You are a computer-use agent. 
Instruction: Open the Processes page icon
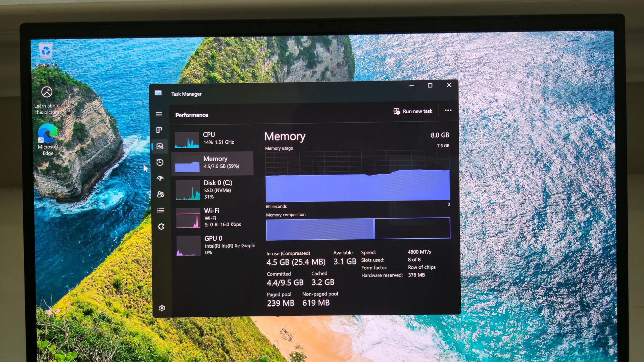159,130
